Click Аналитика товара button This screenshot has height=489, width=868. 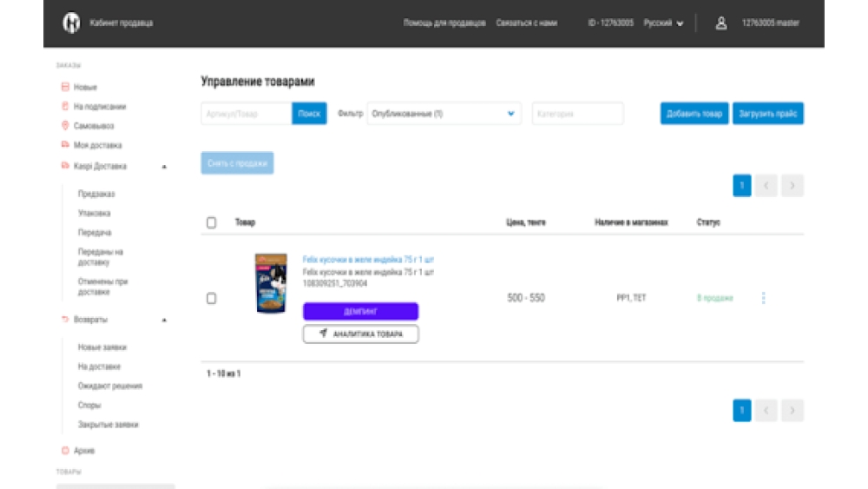click(360, 334)
